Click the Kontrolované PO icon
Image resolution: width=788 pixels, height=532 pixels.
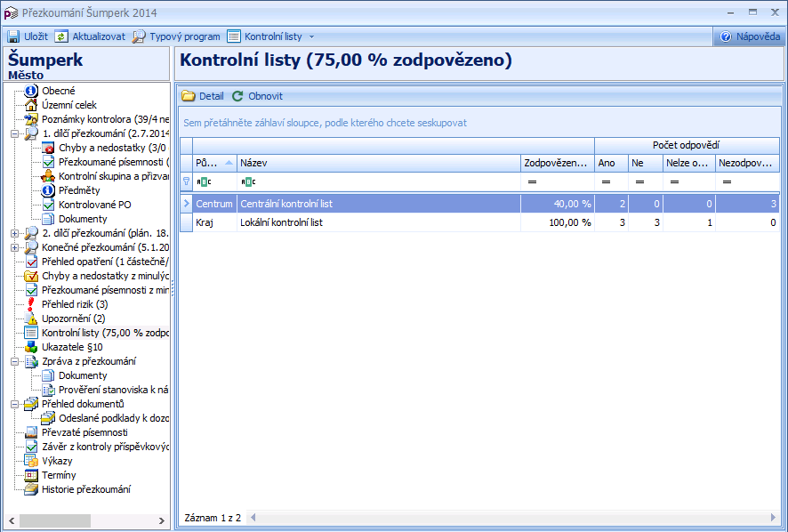pos(48,205)
